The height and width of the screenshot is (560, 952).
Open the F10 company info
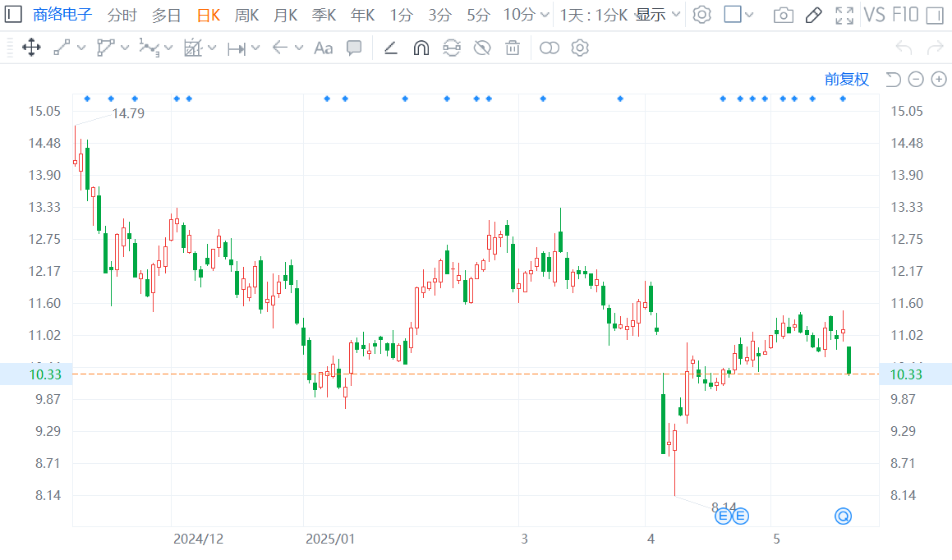tap(905, 15)
